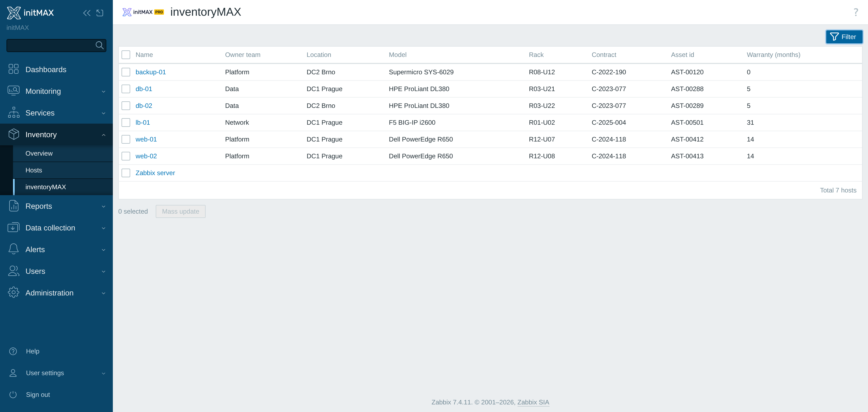Click the Dashboards grid icon
868x412 pixels.
click(x=14, y=69)
